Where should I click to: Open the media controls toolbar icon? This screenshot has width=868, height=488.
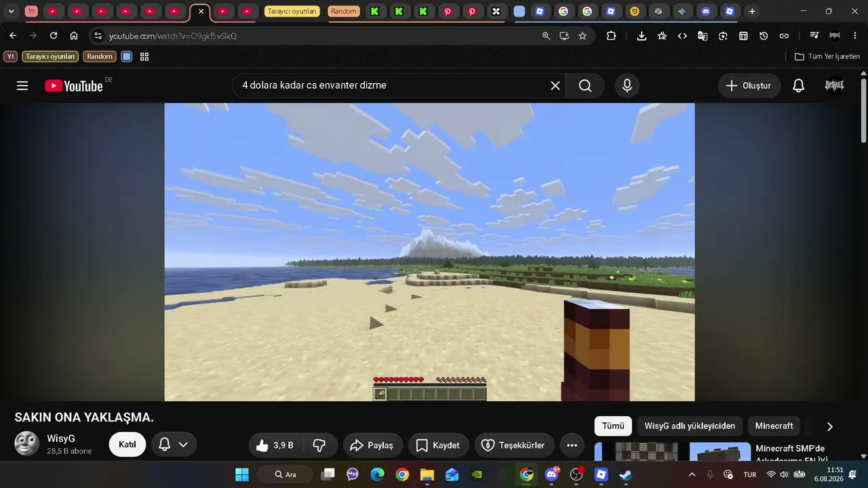click(814, 36)
